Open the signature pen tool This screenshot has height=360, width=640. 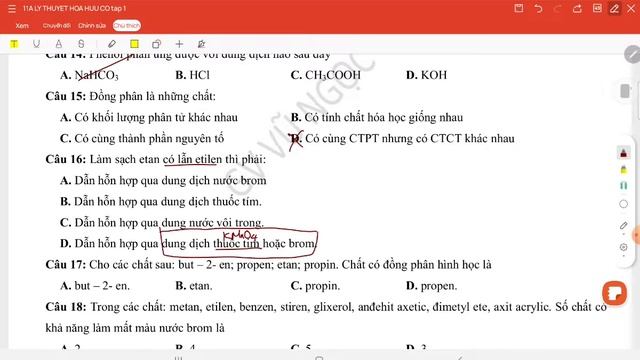point(201,44)
